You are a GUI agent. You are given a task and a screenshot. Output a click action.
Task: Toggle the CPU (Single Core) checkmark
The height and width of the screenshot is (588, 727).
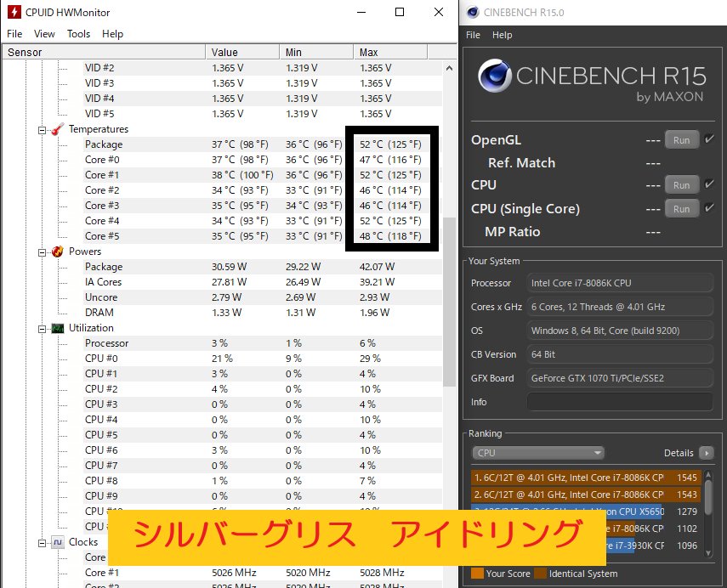(709, 207)
